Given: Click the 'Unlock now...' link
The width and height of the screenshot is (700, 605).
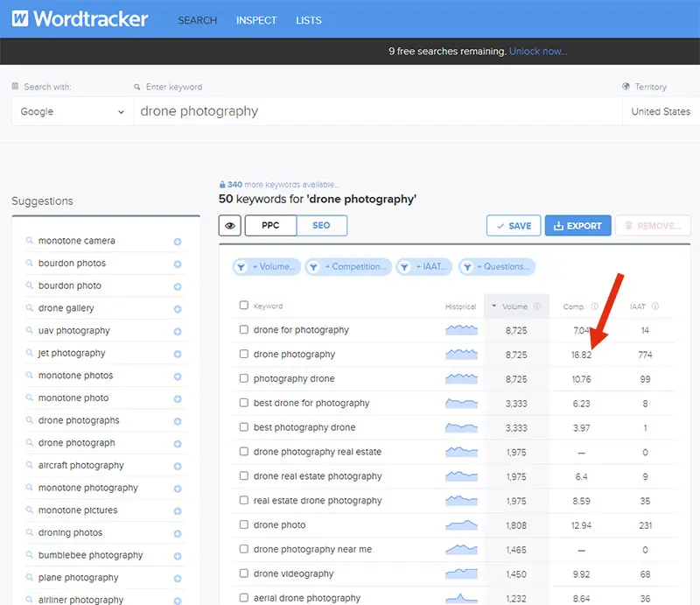Looking at the screenshot, I should pyautogui.click(x=538, y=52).
